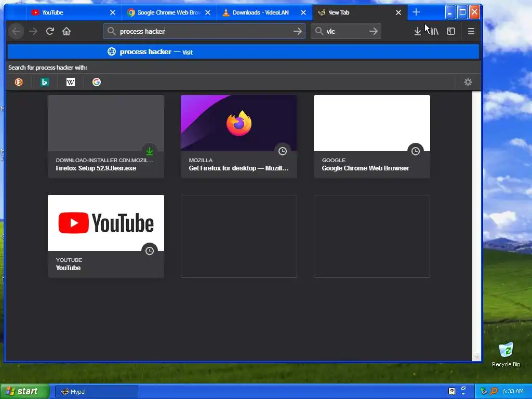Go back using the back arrow

pyautogui.click(x=16, y=31)
